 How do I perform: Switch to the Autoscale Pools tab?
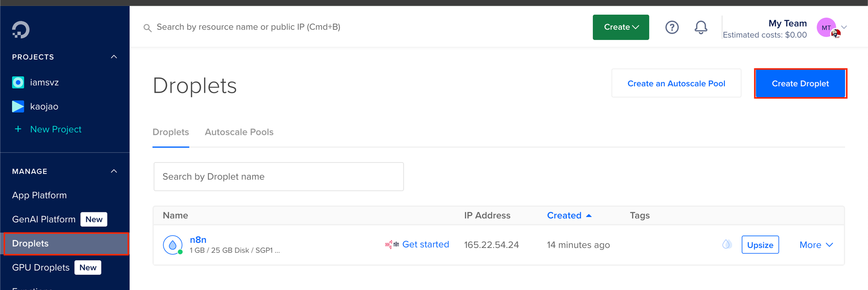(x=239, y=132)
